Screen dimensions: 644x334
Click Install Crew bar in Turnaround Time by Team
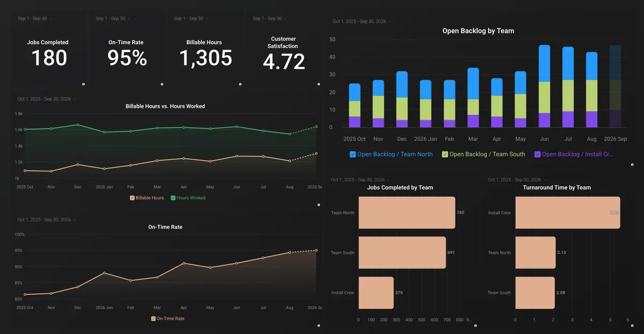[x=568, y=213]
